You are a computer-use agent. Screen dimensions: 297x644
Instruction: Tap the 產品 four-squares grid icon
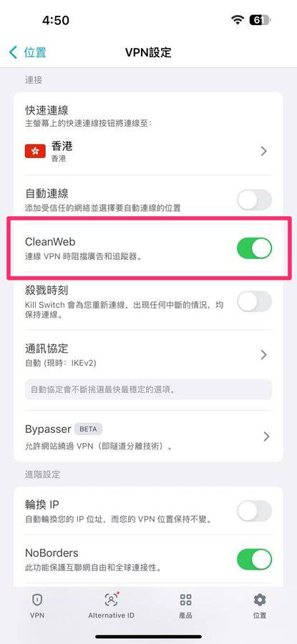185,600
